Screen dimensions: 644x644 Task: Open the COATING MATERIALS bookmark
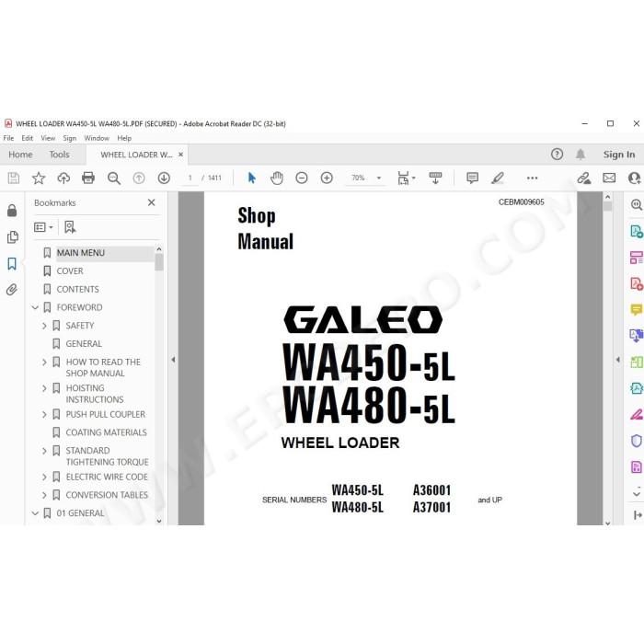click(x=107, y=432)
